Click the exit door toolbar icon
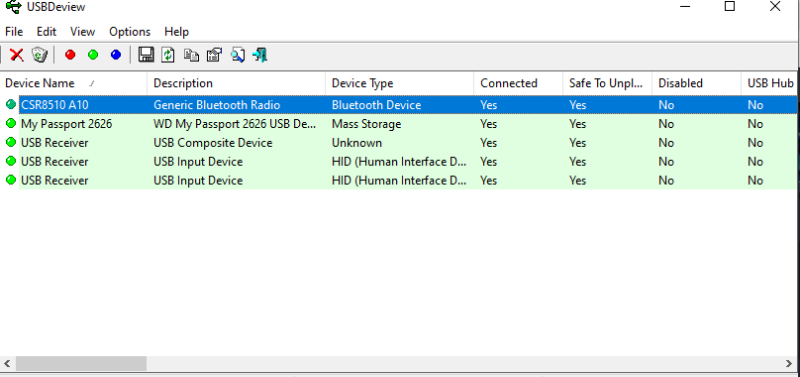 pos(260,55)
